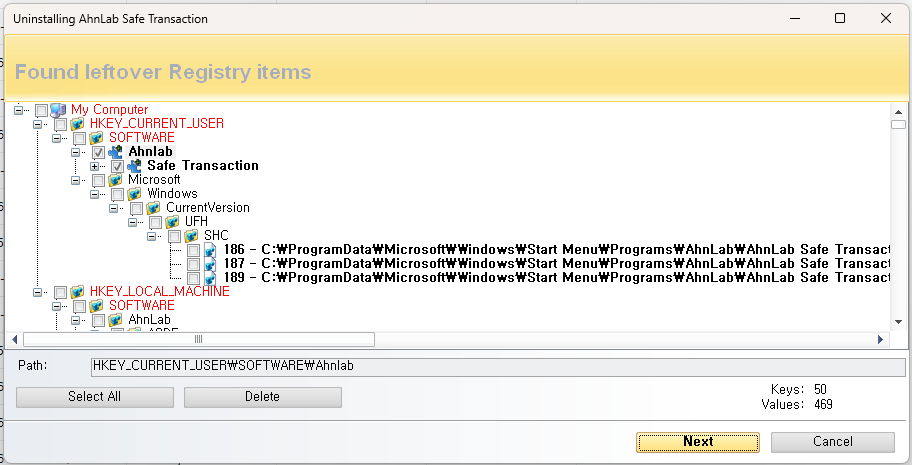Click folder icon beside Microsoft key
Image resolution: width=912 pixels, height=465 pixels.
pyautogui.click(x=116, y=180)
